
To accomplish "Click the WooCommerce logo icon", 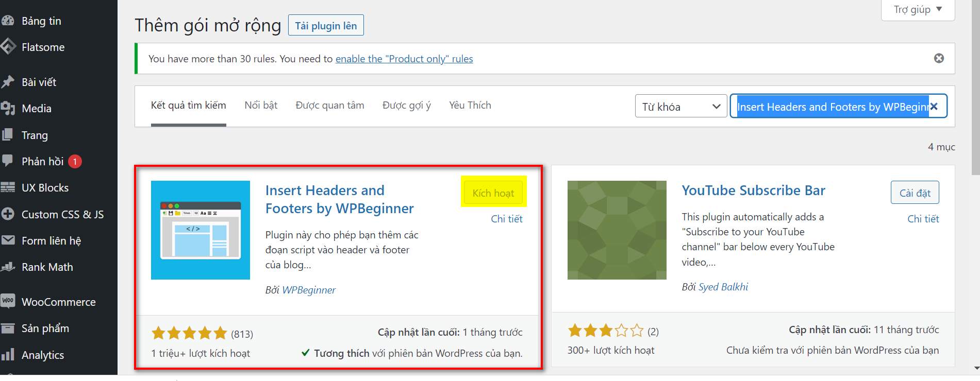I will 8,301.
